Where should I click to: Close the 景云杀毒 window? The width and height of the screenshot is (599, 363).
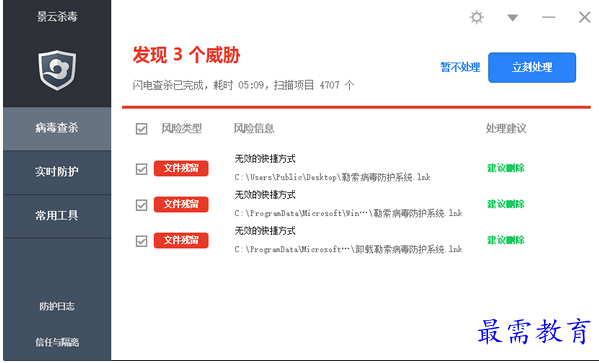coord(584,17)
